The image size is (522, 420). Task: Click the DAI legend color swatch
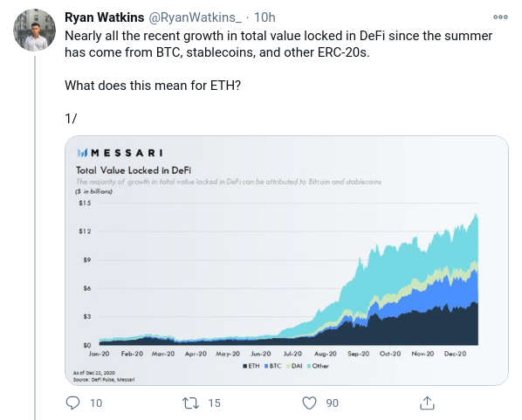pyautogui.click(x=288, y=366)
